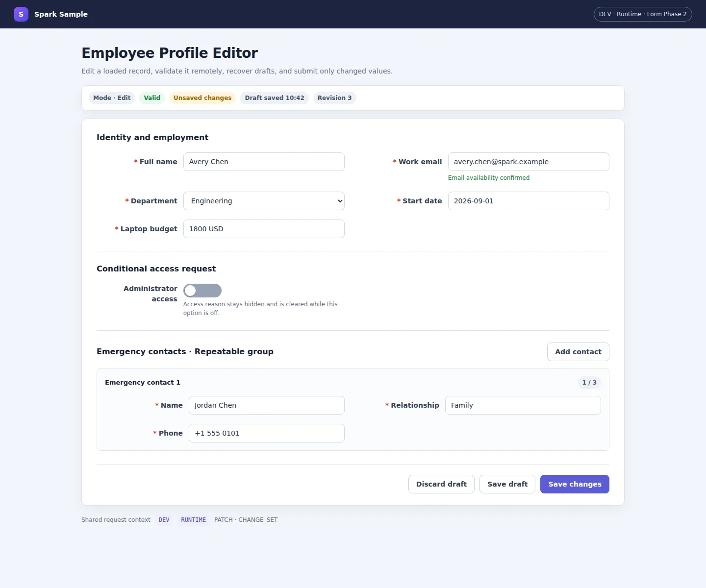Click the Laptop budget input

264,229
